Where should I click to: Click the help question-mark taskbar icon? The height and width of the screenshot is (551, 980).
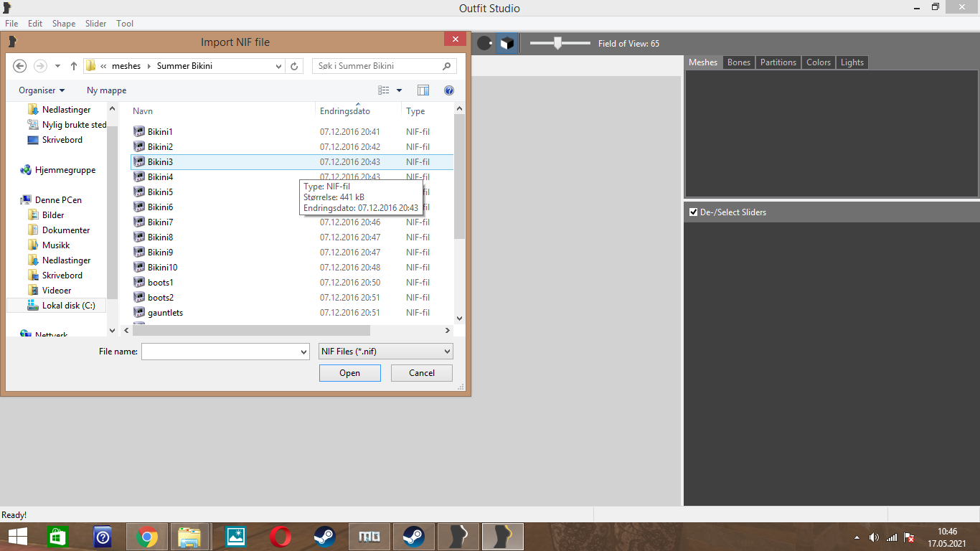pyautogui.click(x=103, y=537)
